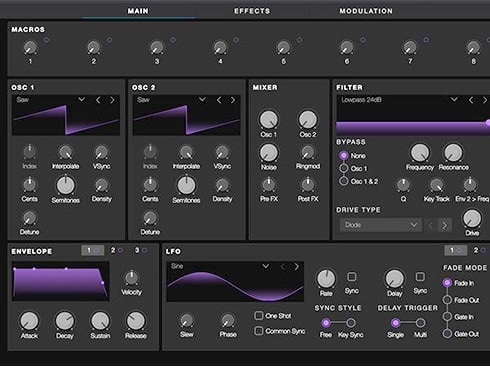
Task: Click the OSC 2 Cents knob
Action: coord(150,185)
